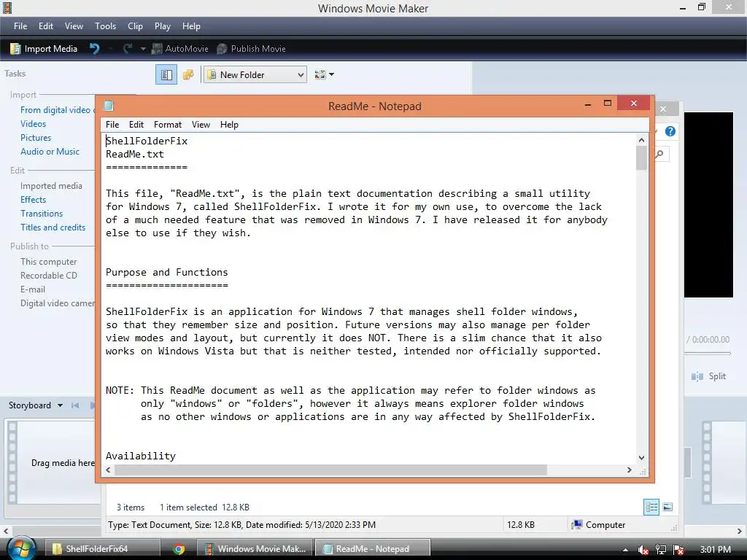Click Computer in Explorer status bar

pos(600,525)
